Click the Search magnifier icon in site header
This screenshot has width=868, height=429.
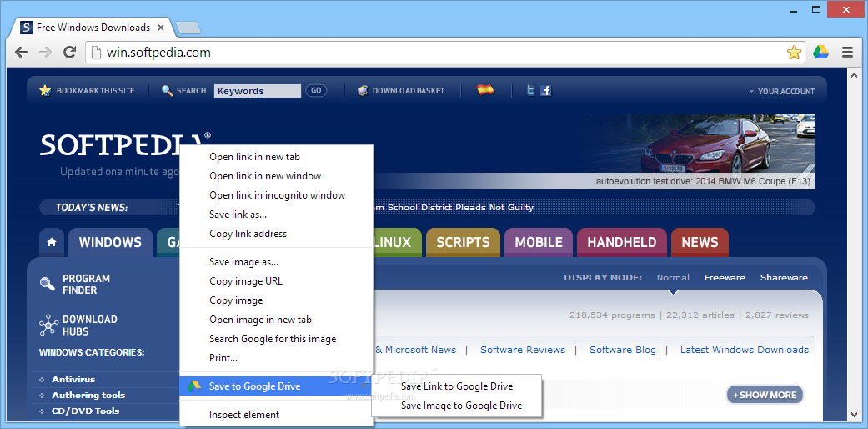167,90
